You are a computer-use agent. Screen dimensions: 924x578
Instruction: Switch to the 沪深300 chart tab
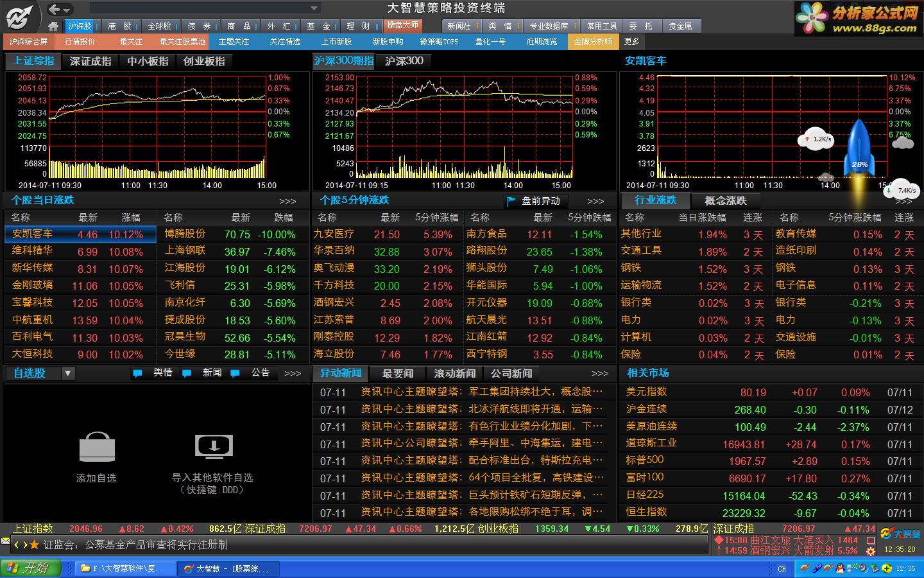click(x=404, y=61)
